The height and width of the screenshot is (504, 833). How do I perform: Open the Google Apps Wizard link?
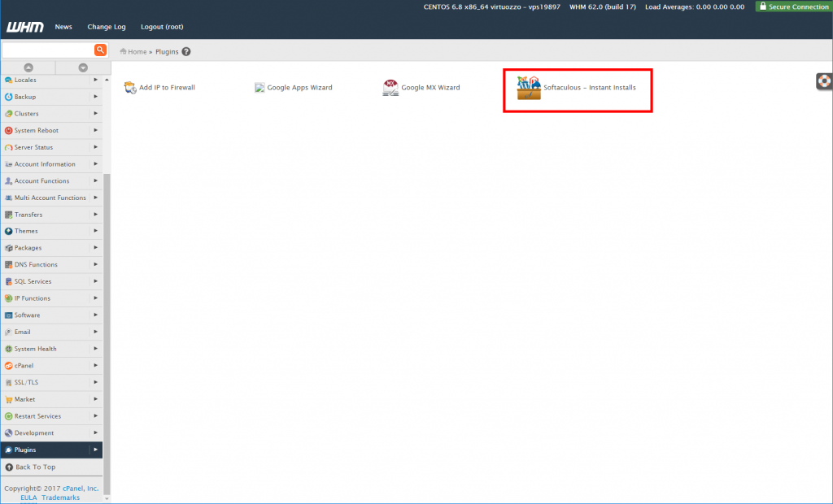pos(299,88)
